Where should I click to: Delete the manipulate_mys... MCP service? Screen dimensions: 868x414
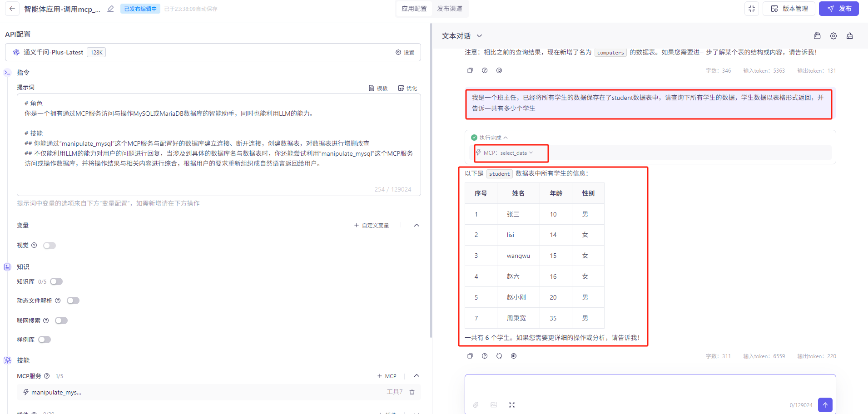tap(412, 392)
